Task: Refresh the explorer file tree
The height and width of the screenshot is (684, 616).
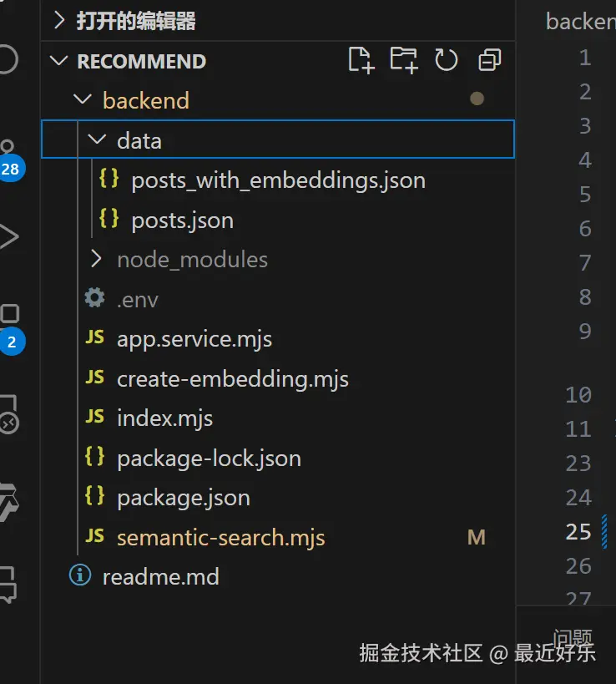Action: point(447,60)
